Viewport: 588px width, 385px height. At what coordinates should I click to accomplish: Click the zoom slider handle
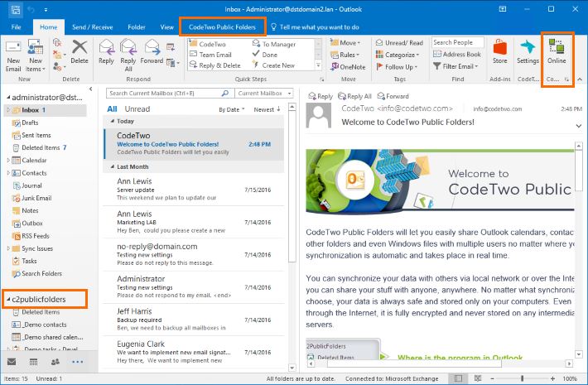522,378
